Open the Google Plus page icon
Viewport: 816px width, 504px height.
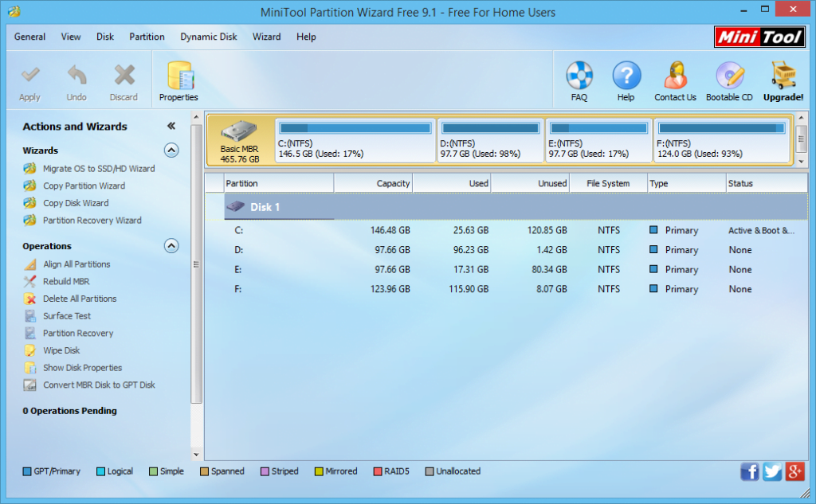[x=794, y=471]
